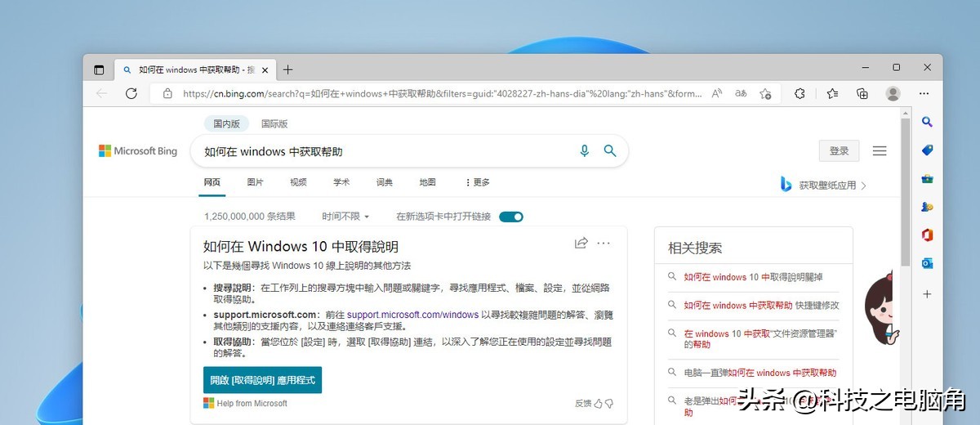Open the 地图 results tab

(x=427, y=182)
